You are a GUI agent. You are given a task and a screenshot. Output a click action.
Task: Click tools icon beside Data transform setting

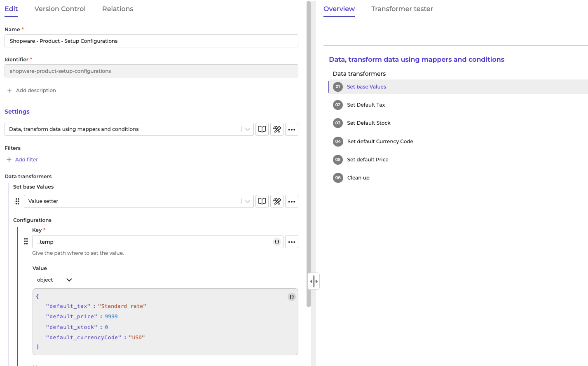click(277, 129)
